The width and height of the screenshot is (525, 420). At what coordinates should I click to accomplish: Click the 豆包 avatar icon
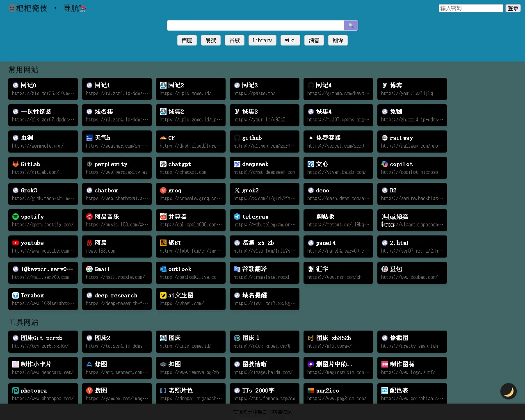pos(385,269)
